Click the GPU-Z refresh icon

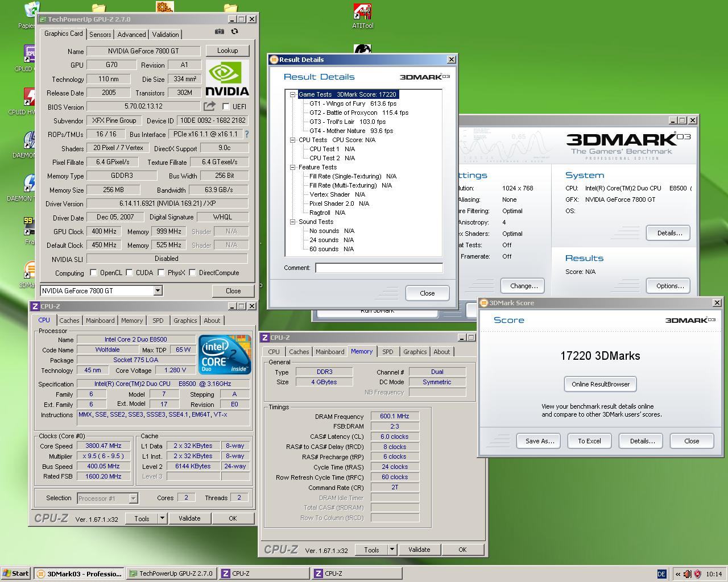click(234, 32)
